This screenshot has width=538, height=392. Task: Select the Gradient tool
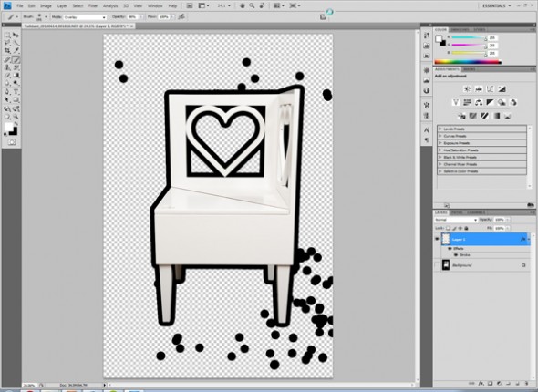16,75
